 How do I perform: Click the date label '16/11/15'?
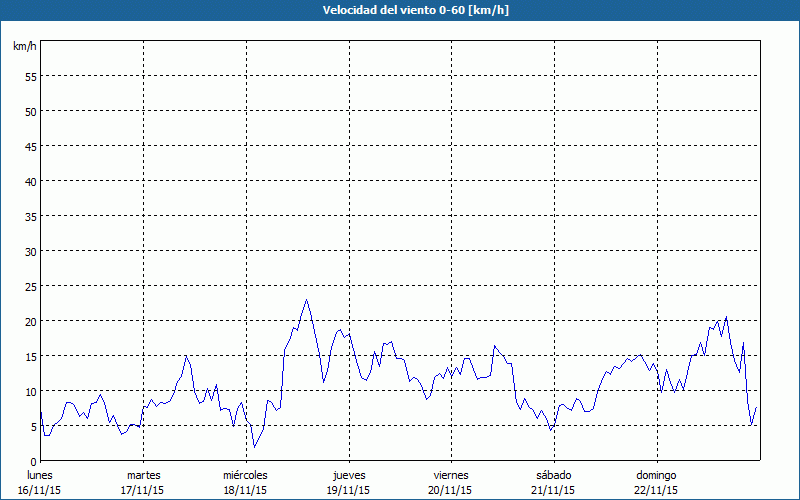(x=40, y=490)
